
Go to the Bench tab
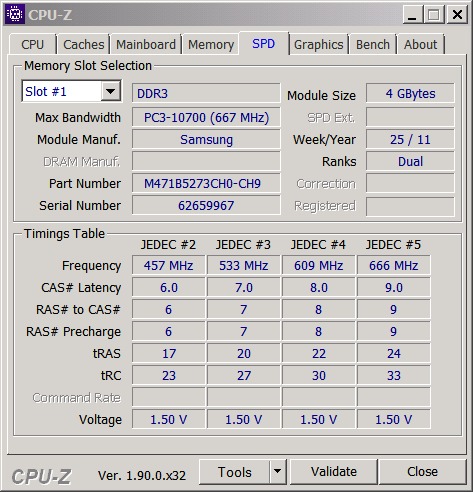pos(373,44)
